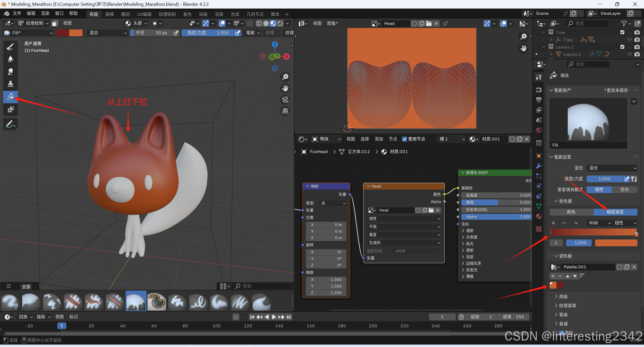Open the 渲染 menu in top bar

[x=45, y=13]
